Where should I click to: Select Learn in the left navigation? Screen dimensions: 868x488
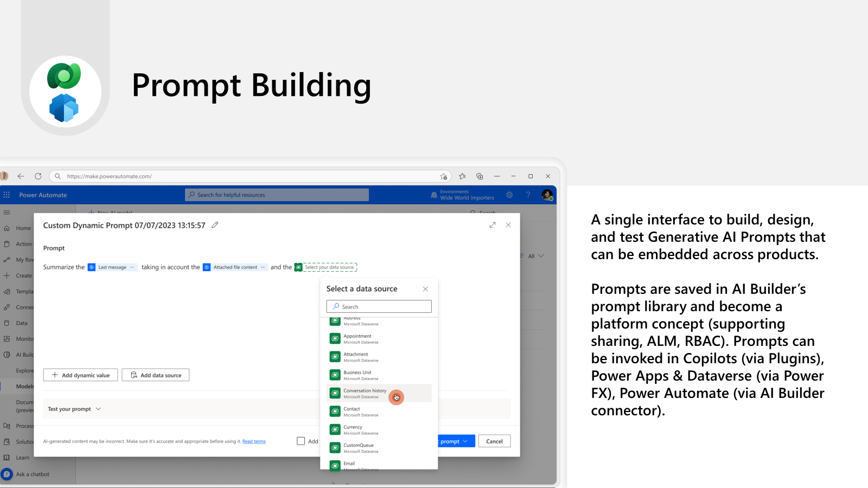[23, 458]
